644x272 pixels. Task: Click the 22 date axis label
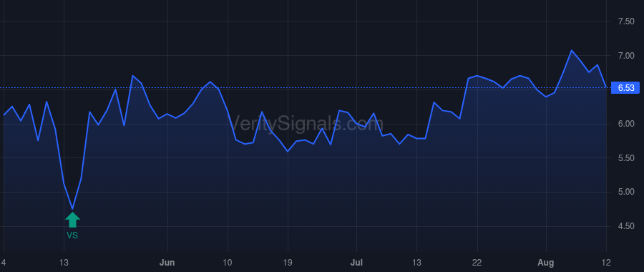tap(477, 263)
